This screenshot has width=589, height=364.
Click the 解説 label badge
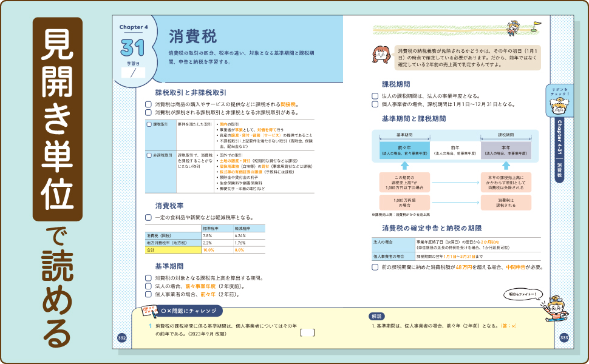pyautogui.click(x=376, y=316)
